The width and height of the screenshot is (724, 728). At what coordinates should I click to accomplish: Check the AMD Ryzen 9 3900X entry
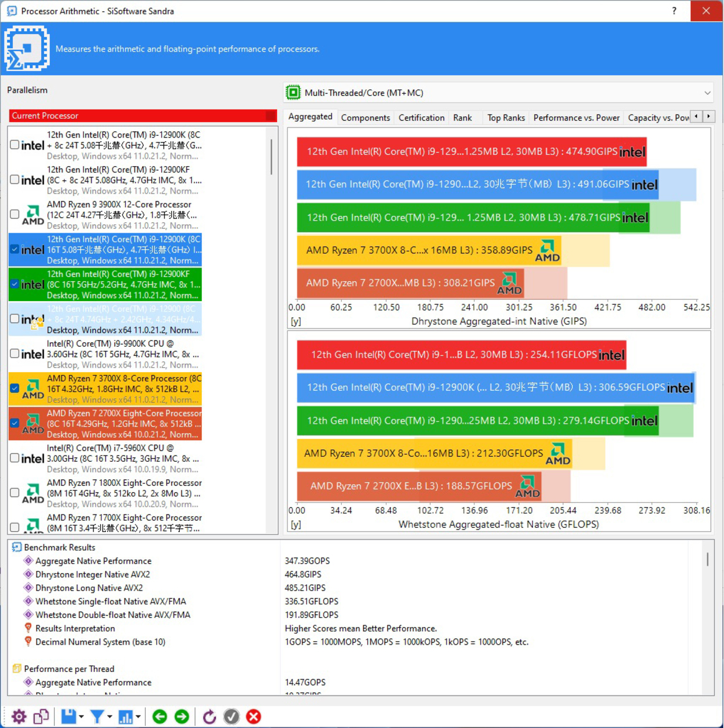click(x=14, y=214)
